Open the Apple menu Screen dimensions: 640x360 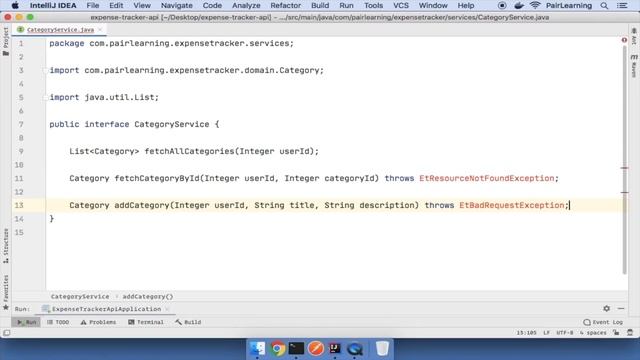click(15, 5)
